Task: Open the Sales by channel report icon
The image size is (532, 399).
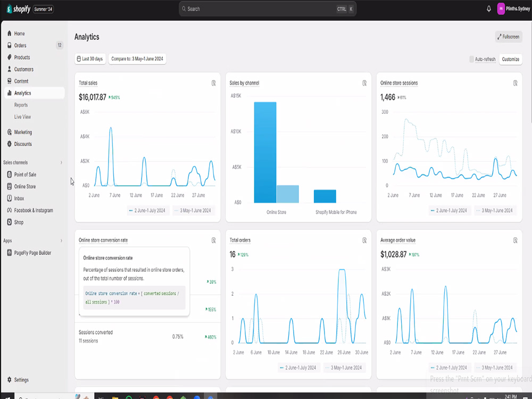Action: (364, 83)
